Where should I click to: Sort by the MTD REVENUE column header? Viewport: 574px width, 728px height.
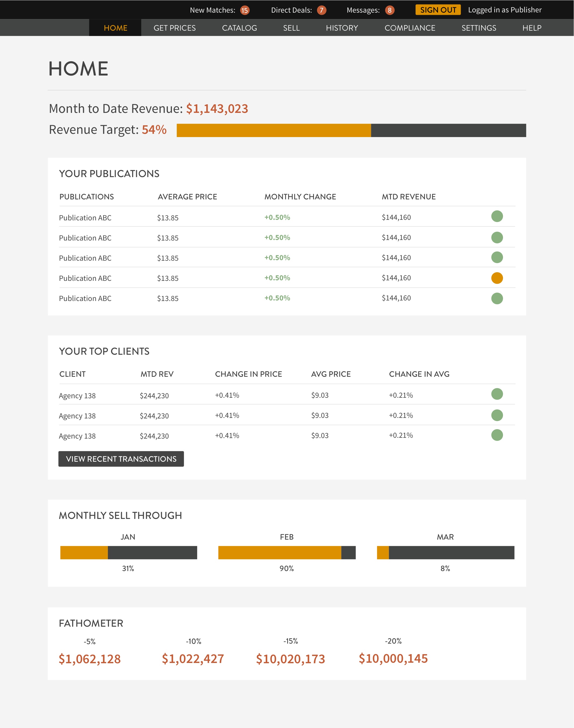point(408,197)
